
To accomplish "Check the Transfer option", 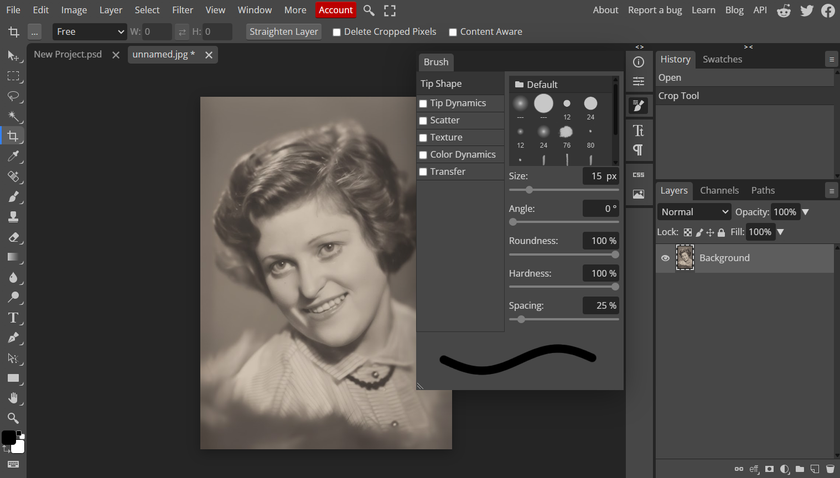I will [423, 172].
